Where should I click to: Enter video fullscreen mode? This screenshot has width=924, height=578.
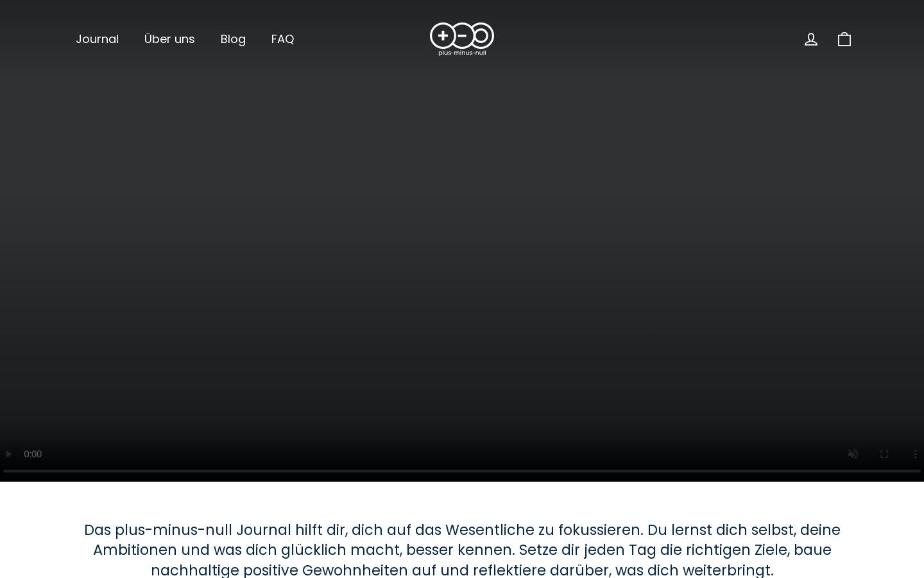point(884,454)
